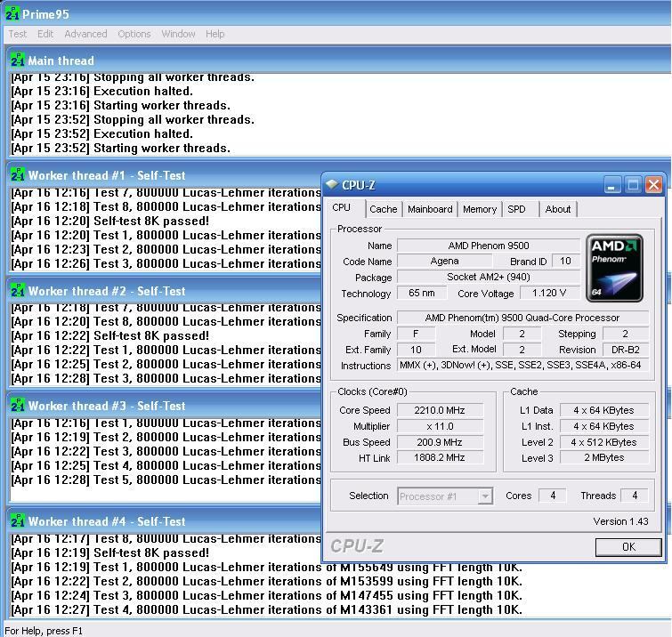Click the Cores count field
The image size is (672, 637).
553,496
